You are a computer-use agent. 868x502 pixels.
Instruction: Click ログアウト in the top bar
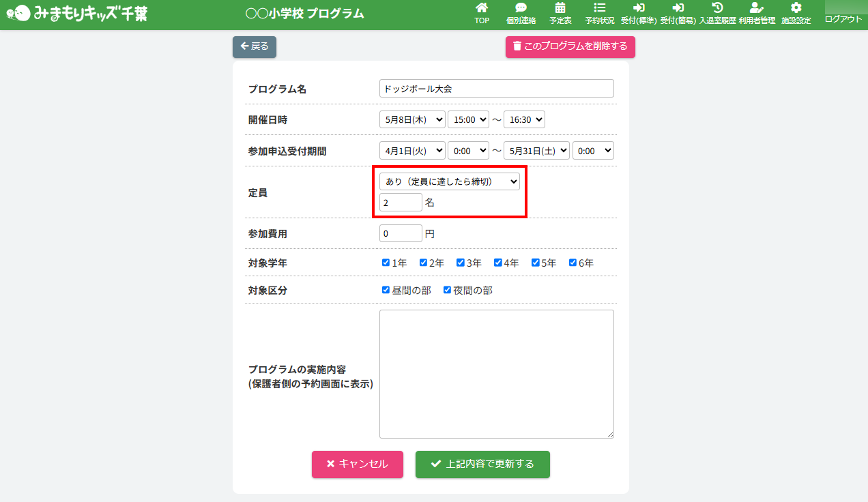843,19
